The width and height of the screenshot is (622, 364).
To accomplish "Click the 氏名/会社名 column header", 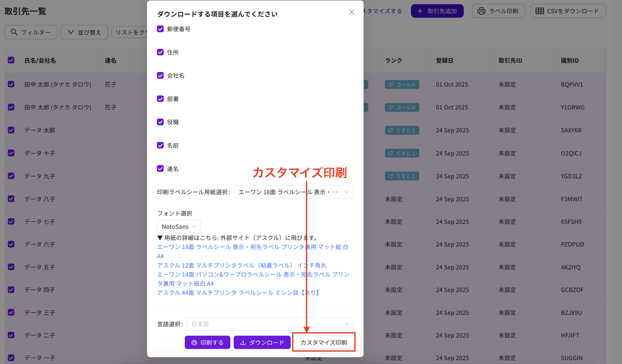I will pos(40,60).
